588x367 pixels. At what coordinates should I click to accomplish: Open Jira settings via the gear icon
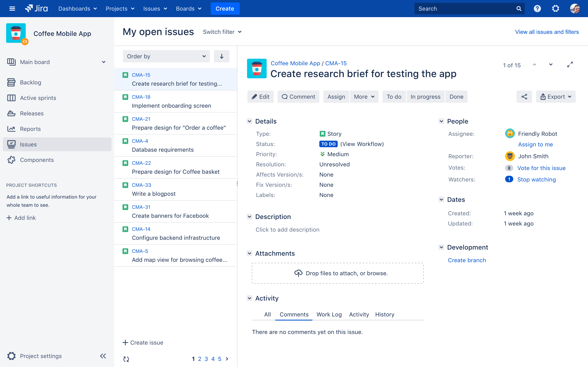click(x=556, y=9)
